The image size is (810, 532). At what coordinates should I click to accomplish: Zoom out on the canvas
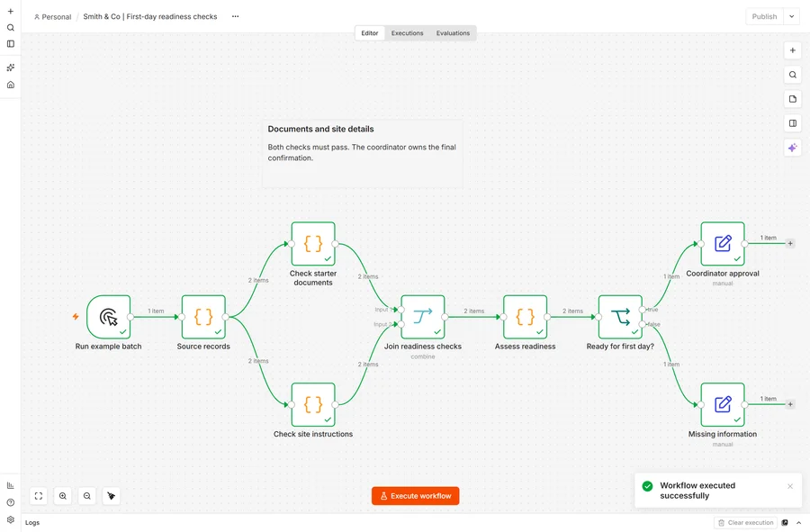click(86, 496)
